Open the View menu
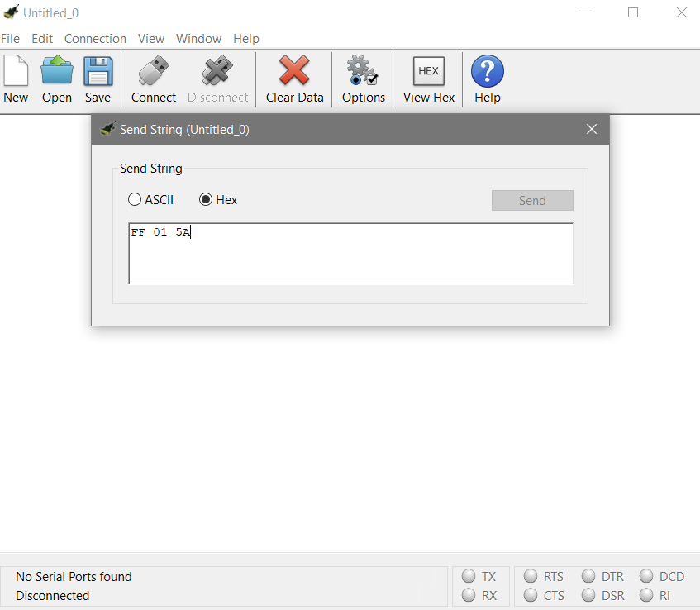700x610 pixels. [151, 39]
